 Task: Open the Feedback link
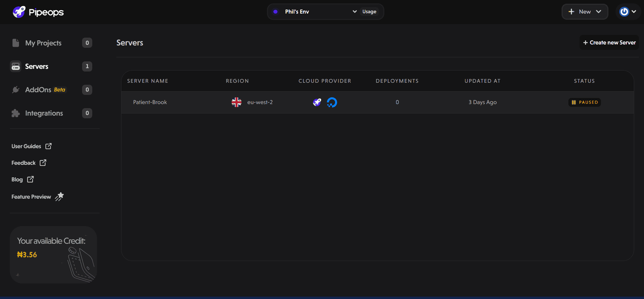coord(23,163)
